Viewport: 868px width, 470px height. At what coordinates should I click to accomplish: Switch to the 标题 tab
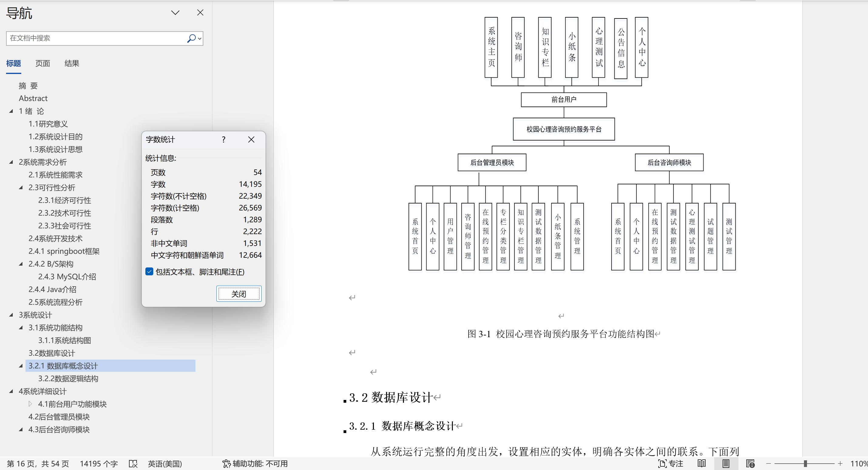pyautogui.click(x=13, y=63)
